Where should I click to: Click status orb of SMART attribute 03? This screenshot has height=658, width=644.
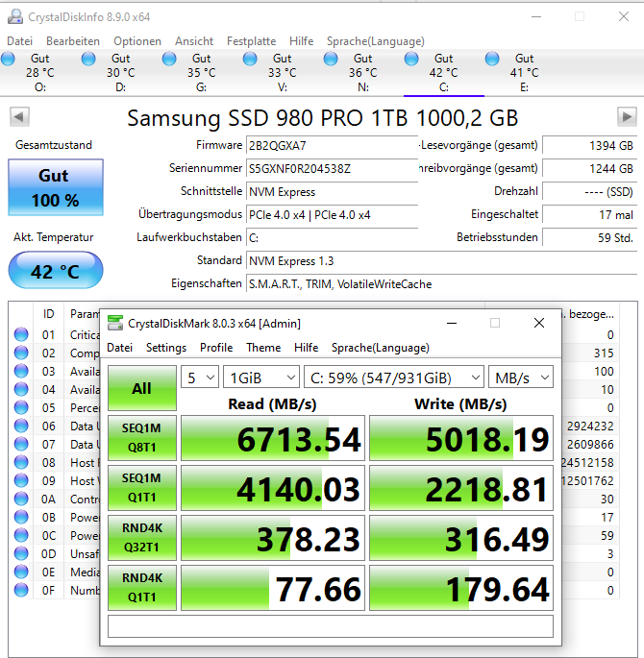(x=21, y=371)
